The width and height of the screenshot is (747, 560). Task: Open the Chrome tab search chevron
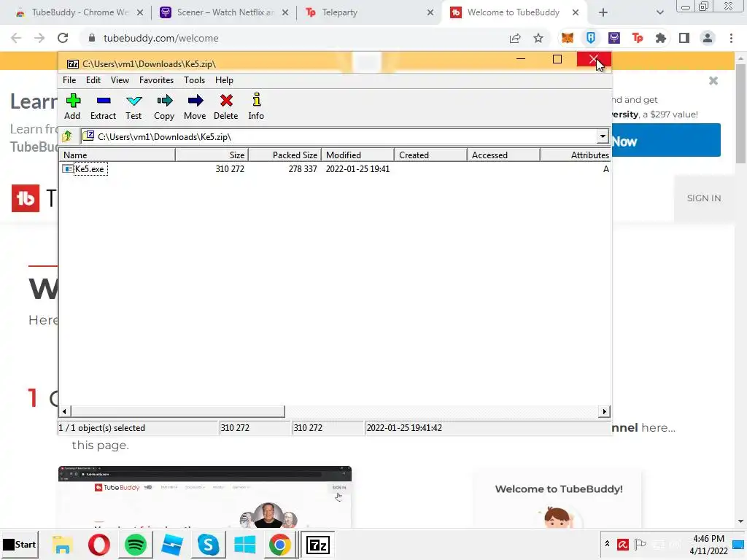click(659, 12)
